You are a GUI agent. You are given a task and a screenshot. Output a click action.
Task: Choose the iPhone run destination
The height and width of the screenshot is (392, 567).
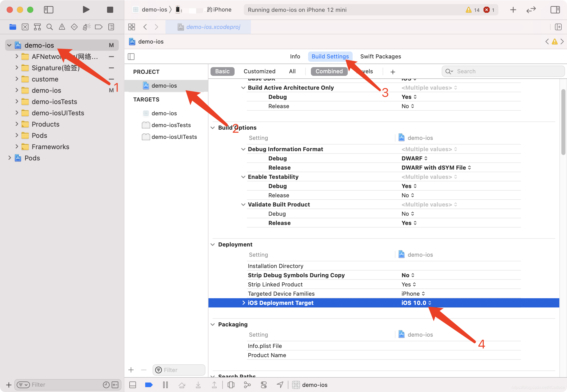click(203, 10)
